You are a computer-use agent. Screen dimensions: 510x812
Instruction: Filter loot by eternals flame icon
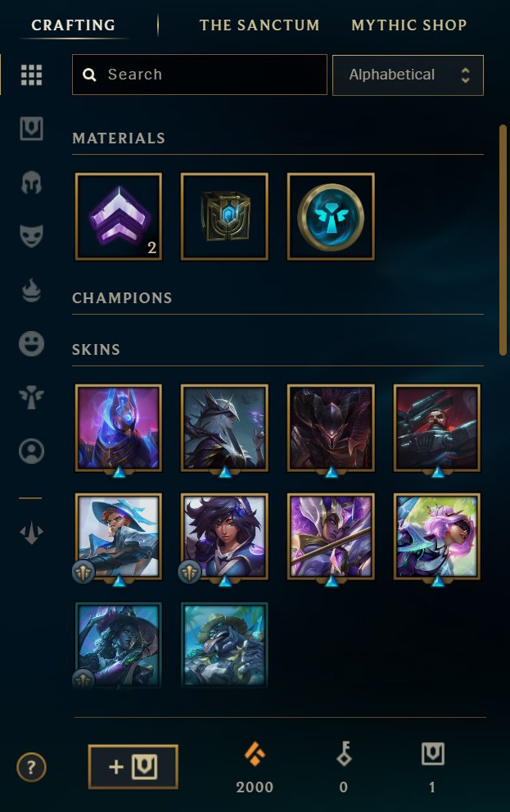[x=32, y=290]
